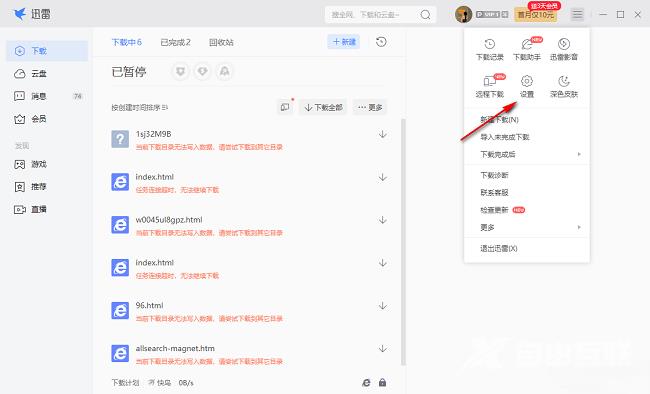Click the diamond acceleration icon beside 已暂停

[202, 72]
